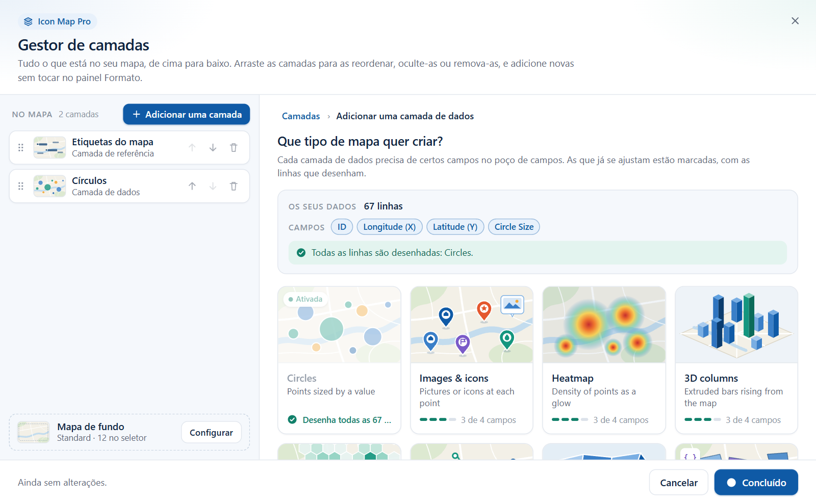
Task: Configure the background map
Action: (x=211, y=432)
